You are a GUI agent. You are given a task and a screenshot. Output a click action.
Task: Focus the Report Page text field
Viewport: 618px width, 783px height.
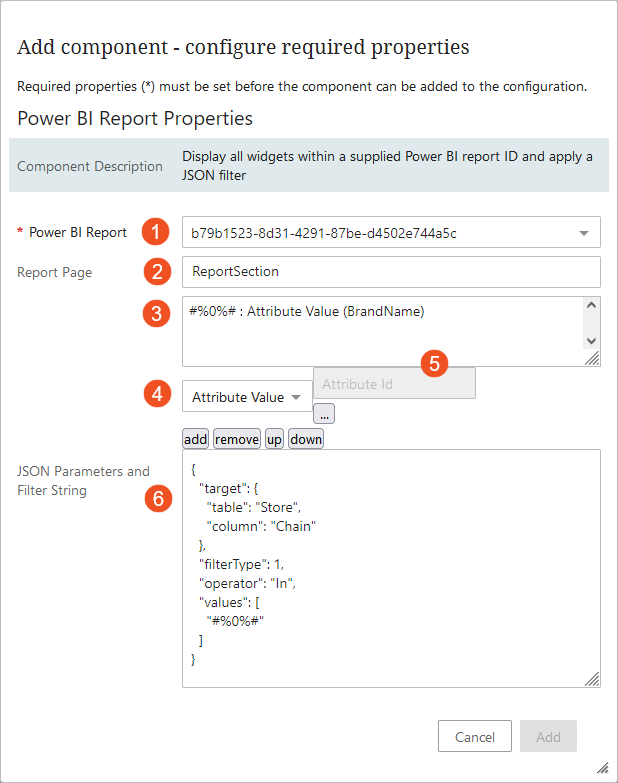390,271
